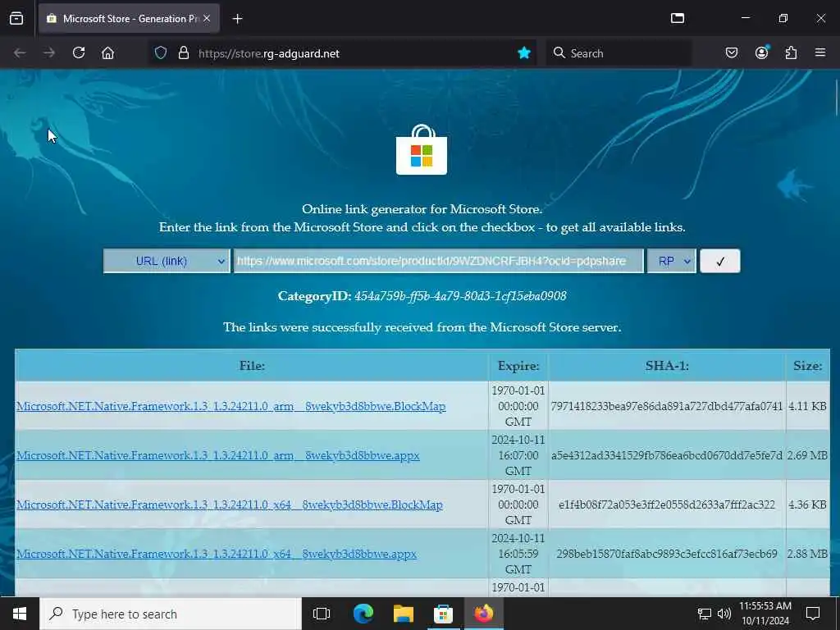Click the File: column header

click(x=252, y=365)
